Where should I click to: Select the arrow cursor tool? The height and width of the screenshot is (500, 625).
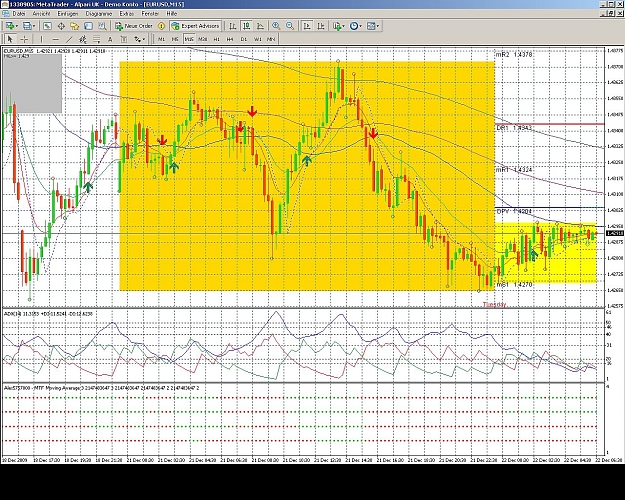[x=10, y=39]
